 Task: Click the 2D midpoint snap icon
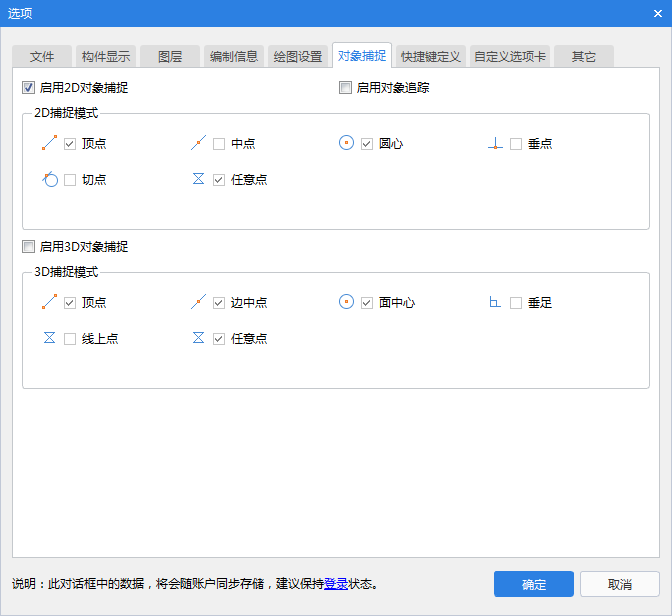198,144
